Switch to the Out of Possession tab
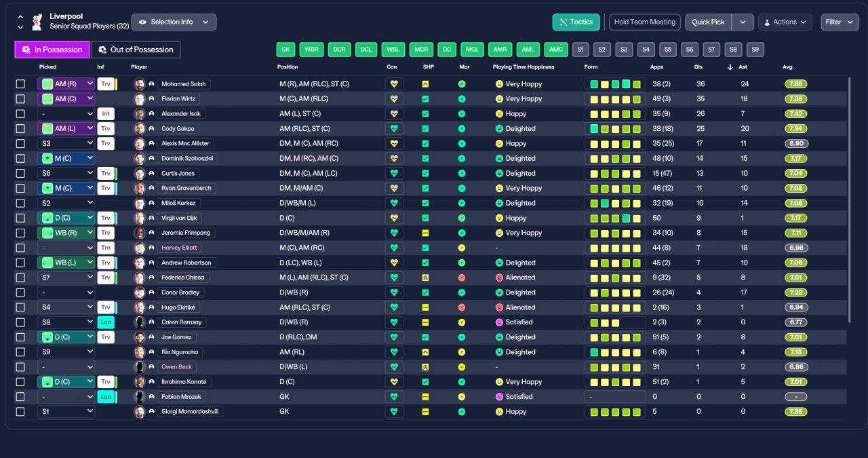This screenshot has height=458, width=868. (136, 50)
